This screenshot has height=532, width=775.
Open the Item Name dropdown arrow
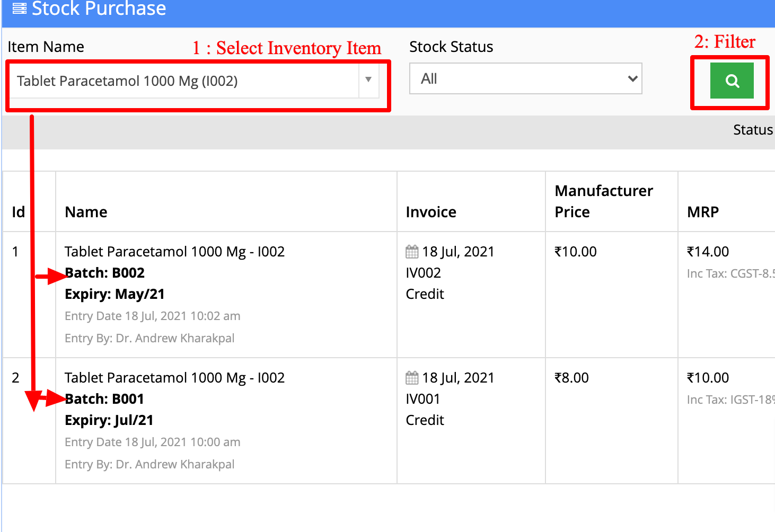(x=368, y=80)
